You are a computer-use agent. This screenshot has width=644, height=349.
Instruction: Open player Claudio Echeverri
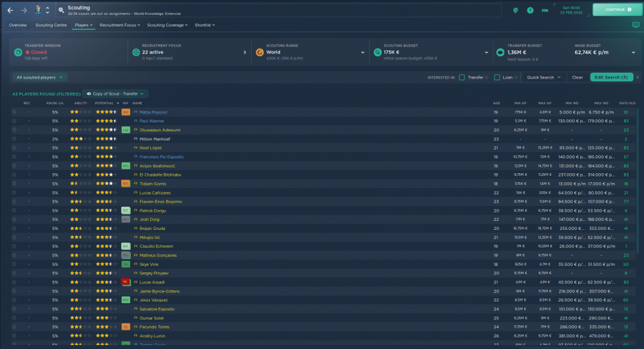pyautogui.click(x=156, y=247)
